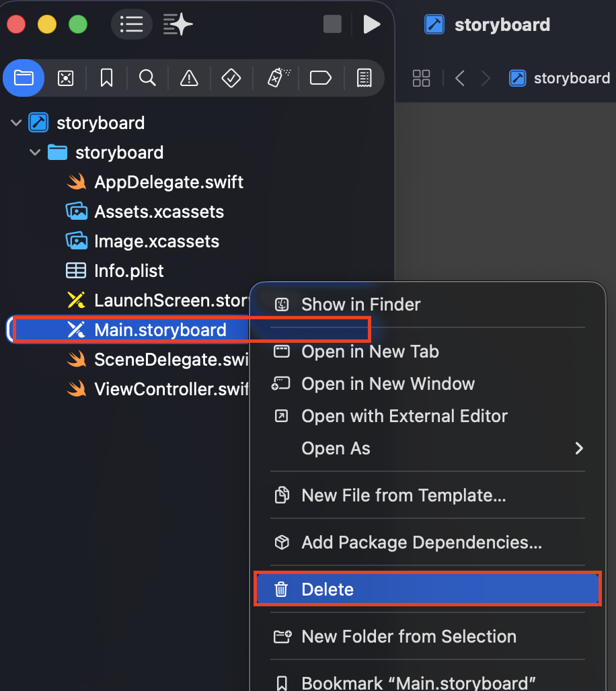This screenshot has width=616, height=691.
Task: Collapse the storyboard group folder
Action: (x=35, y=153)
